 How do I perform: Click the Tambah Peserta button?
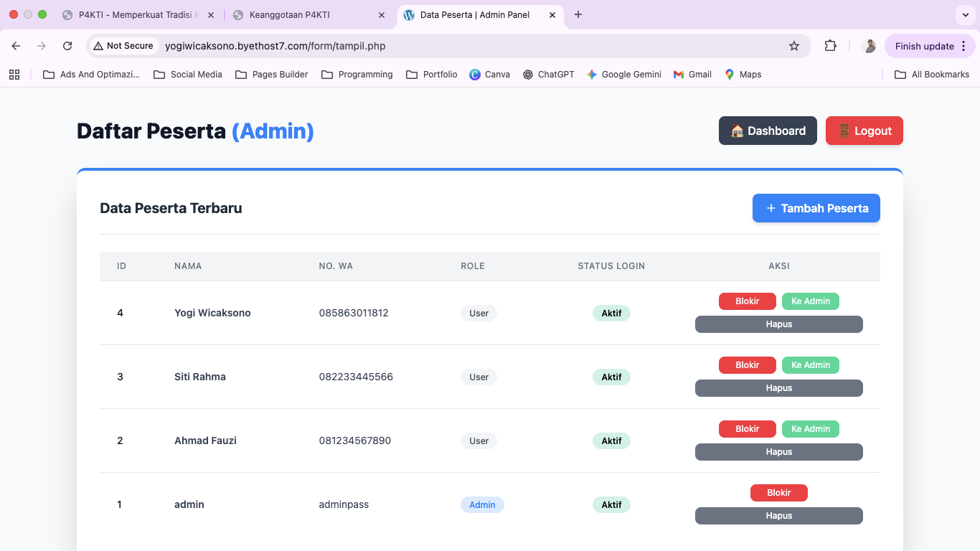tap(816, 208)
